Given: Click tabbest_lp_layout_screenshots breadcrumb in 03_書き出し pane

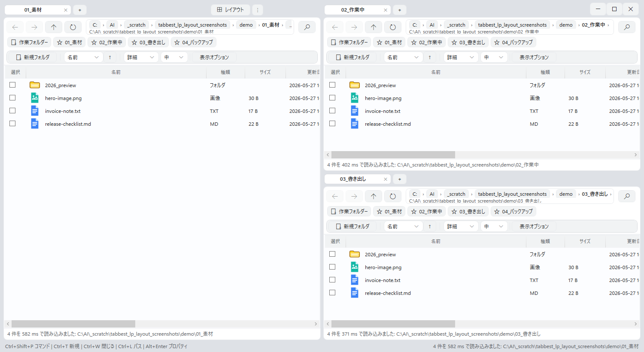Looking at the screenshot, I should tap(512, 194).
